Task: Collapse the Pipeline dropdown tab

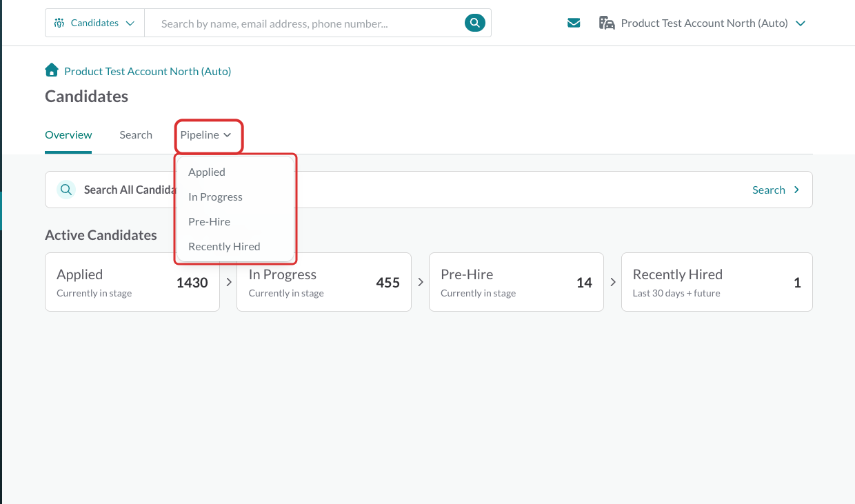Action: (x=206, y=135)
